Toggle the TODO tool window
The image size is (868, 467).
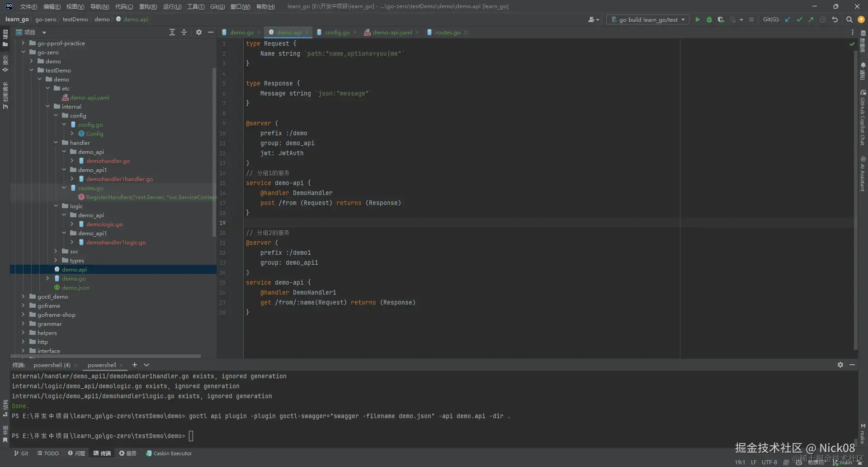click(x=48, y=453)
